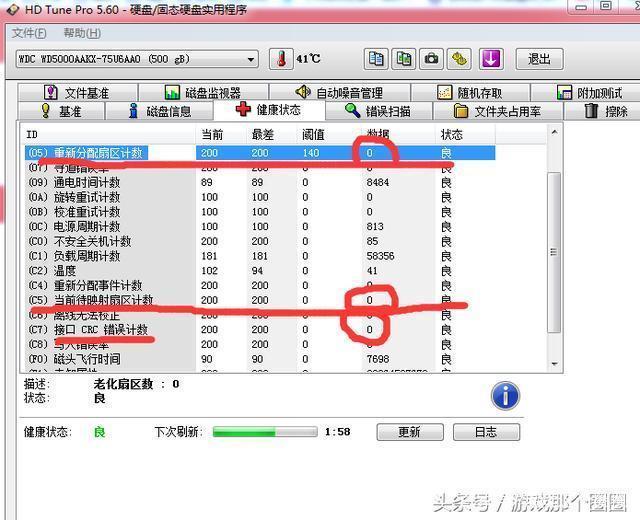640x520 pixels.
Task: Click the green 良 health status text
Action: point(100,432)
